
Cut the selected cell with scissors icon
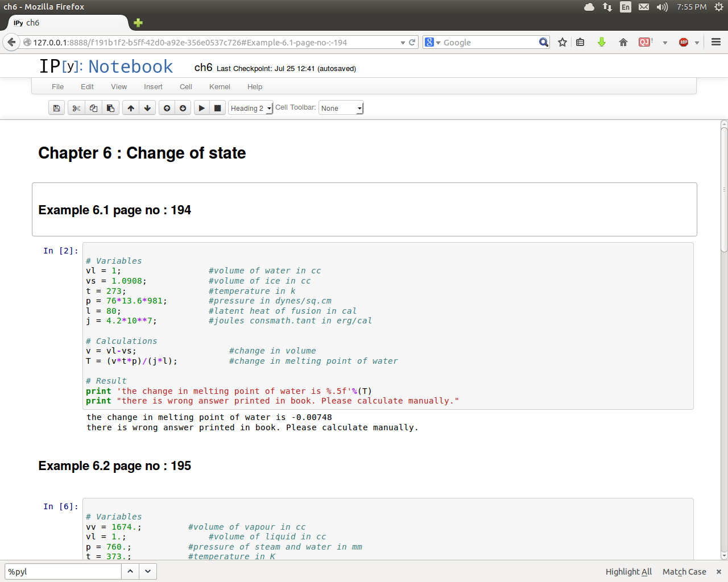click(x=76, y=108)
